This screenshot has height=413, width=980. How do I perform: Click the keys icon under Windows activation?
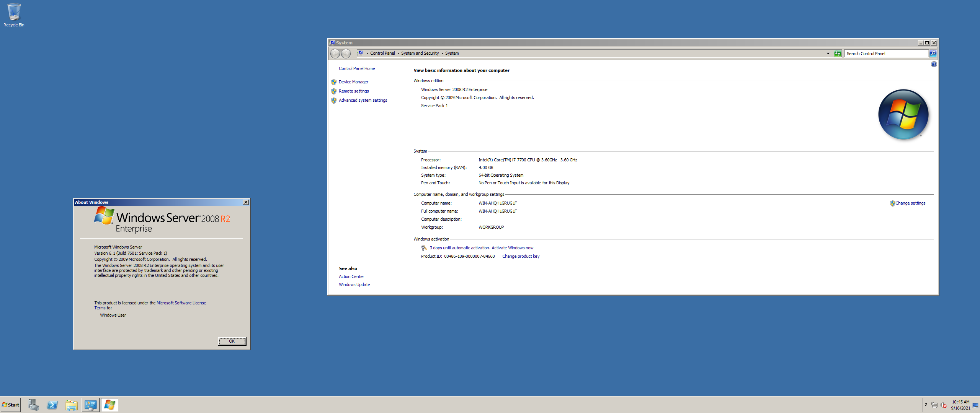424,248
